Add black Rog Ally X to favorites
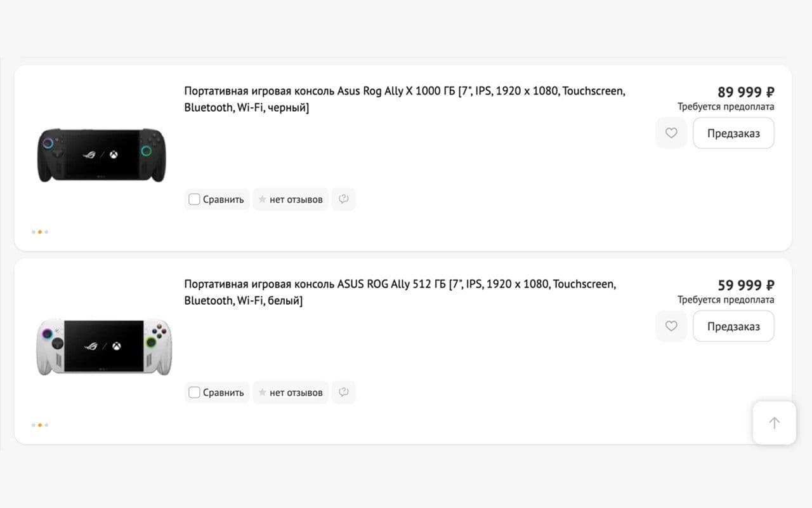The height and width of the screenshot is (508, 812). coord(671,133)
